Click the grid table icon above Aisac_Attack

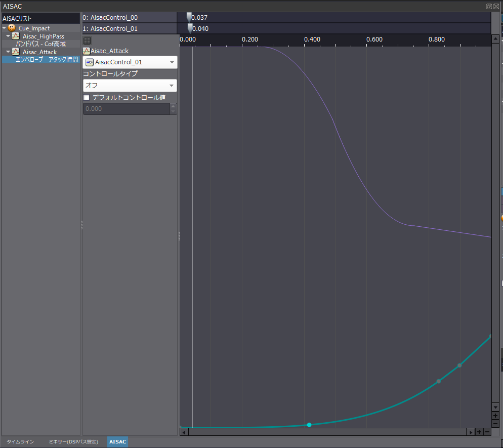tap(87, 41)
